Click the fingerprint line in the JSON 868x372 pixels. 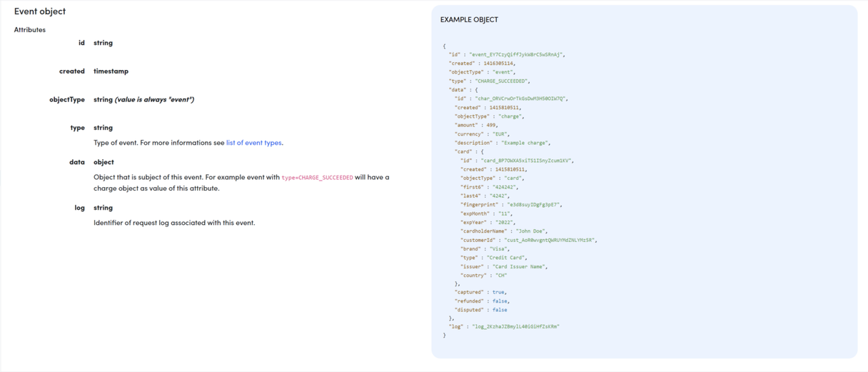tap(512, 205)
